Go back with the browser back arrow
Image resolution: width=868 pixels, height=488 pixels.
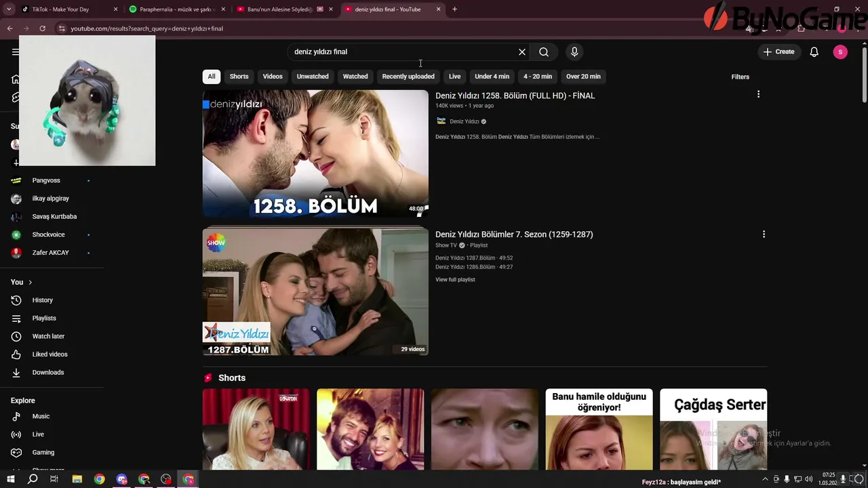(x=9, y=28)
